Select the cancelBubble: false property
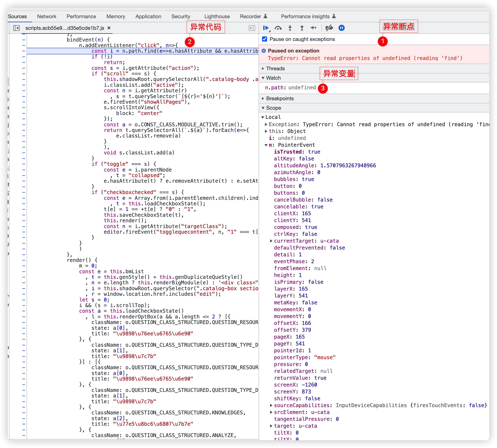Viewport: 497px width, 448px height. pyautogui.click(x=303, y=200)
